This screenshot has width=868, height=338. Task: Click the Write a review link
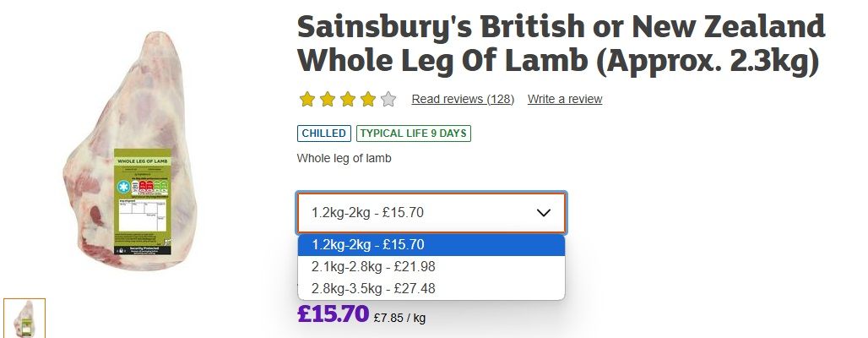coord(565,100)
